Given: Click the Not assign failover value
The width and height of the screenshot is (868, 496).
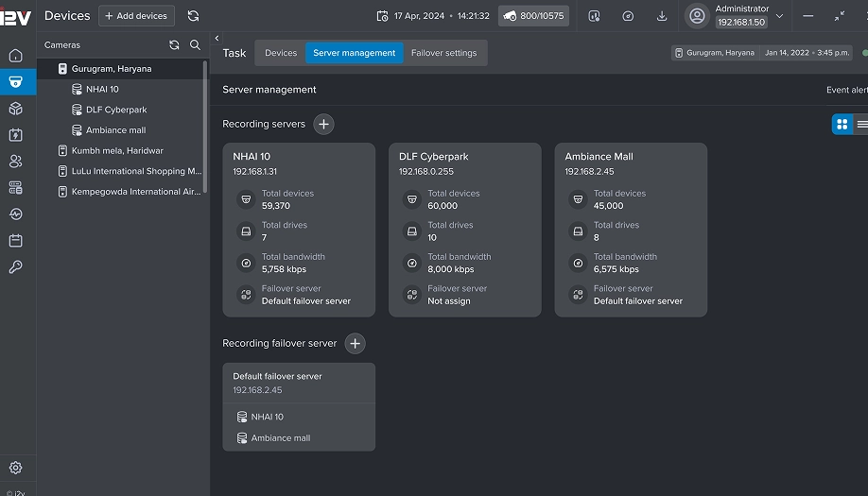Looking at the screenshot, I should [x=449, y=301].
